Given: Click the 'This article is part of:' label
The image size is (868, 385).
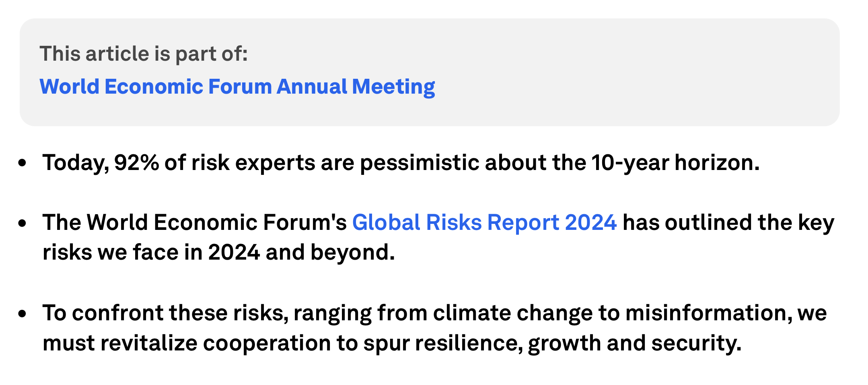Looking at the screenshot, I should tap(144, 54).
